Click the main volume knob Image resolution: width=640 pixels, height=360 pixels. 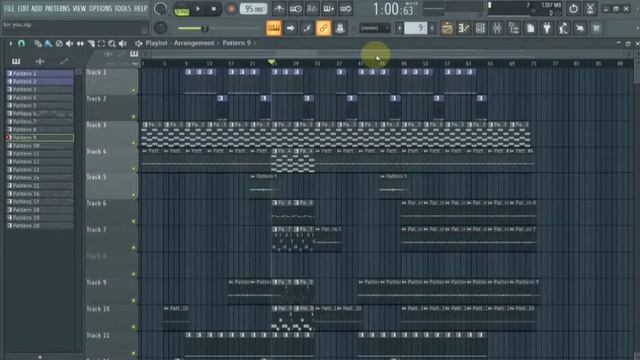160,9
